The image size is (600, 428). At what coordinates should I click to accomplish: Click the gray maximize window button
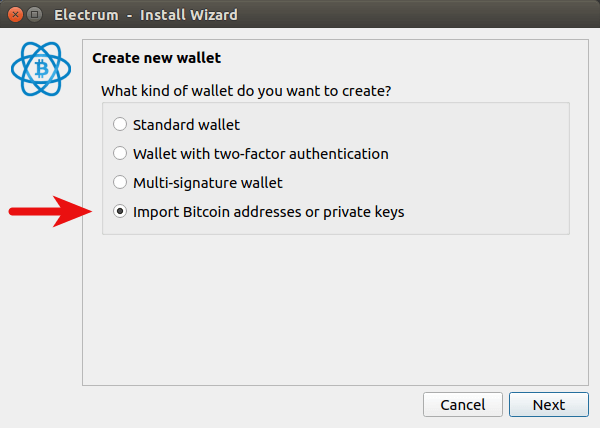pyautogui.click(x=35, y=15)
